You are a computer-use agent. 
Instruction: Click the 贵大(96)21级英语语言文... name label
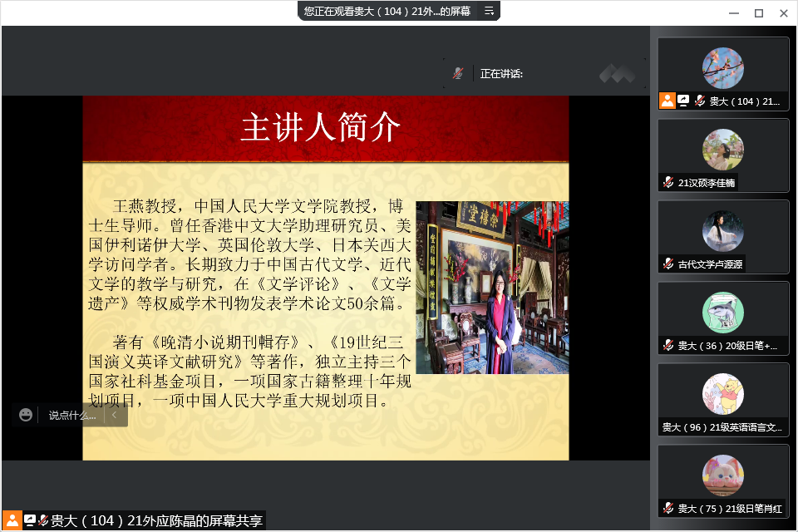click(722, 427)
